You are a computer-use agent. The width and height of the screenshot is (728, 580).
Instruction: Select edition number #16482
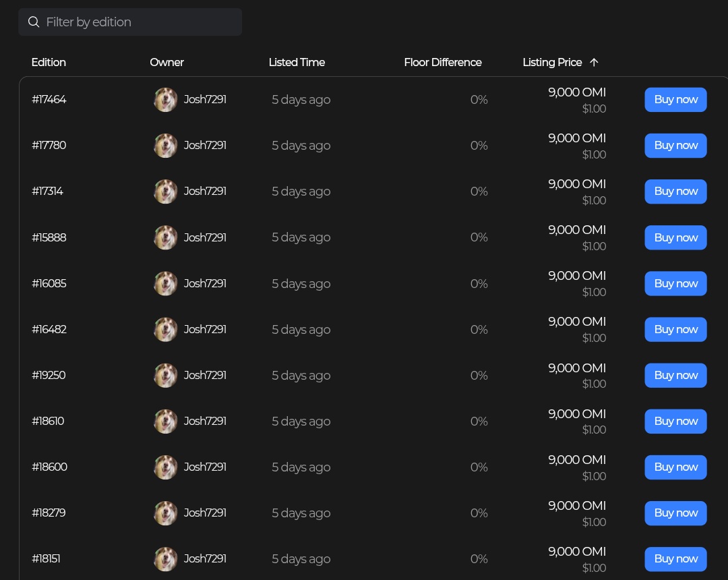(49, 329)
